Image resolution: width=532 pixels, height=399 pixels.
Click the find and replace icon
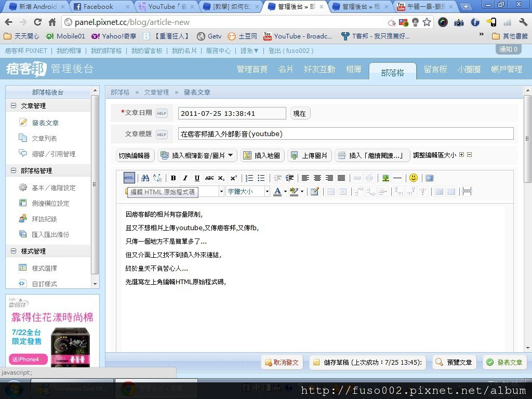(x=157, y=178)
